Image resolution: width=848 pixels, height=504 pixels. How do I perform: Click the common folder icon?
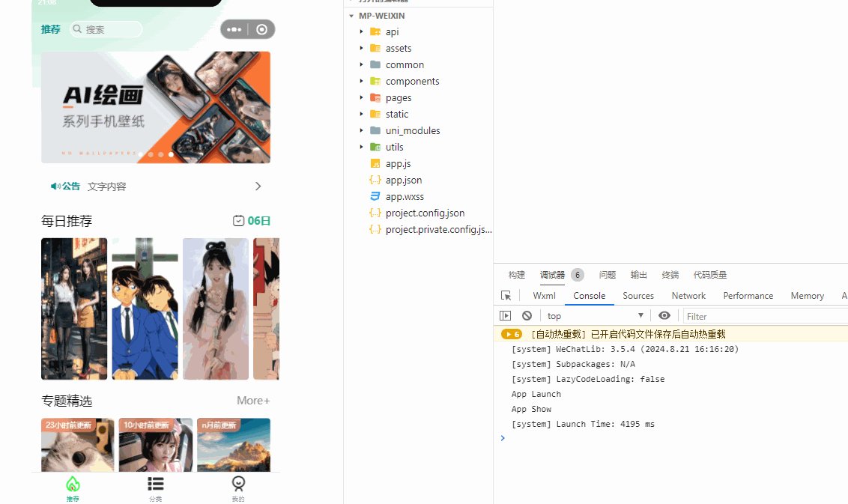[375, 65]
